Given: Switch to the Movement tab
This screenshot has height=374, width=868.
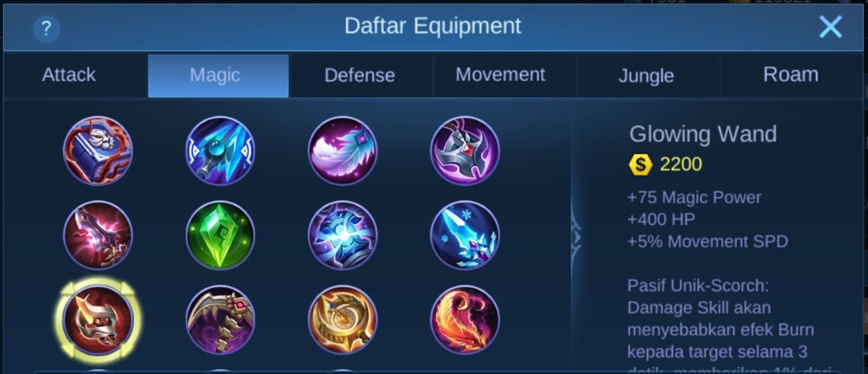Looking at the screenshot, I should [x=500, y=75].
